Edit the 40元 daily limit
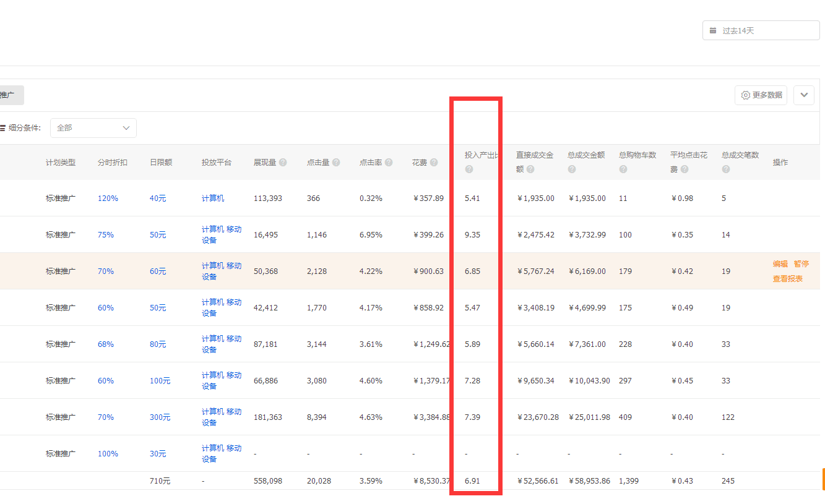This screenshot has height=504, width=825. (x=158, y=199)
